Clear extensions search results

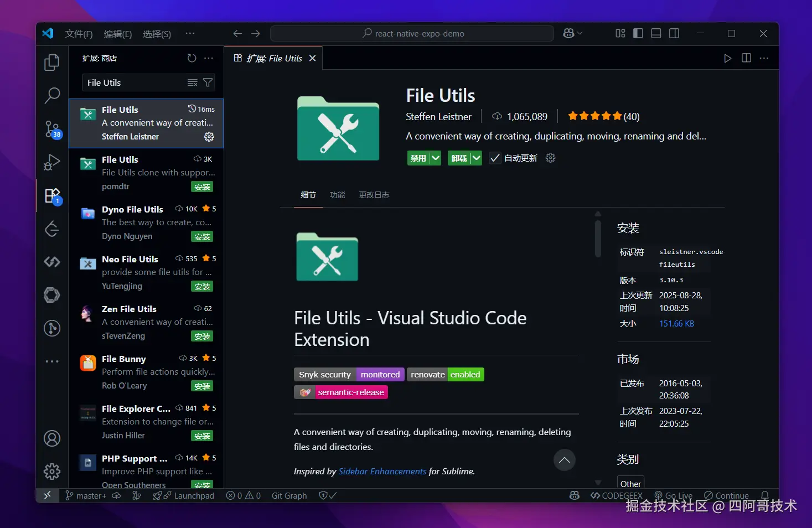click(x=193, y=82)
